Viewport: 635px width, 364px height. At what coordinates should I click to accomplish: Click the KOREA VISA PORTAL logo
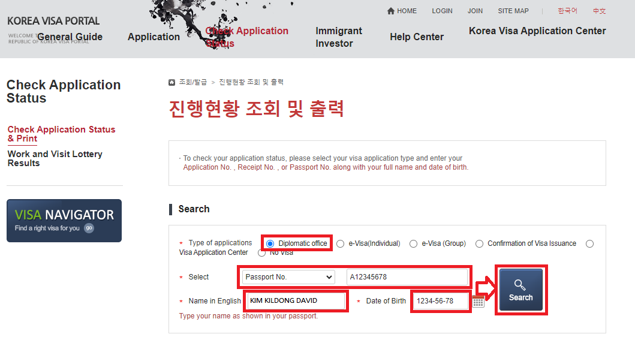click(53, 21)
